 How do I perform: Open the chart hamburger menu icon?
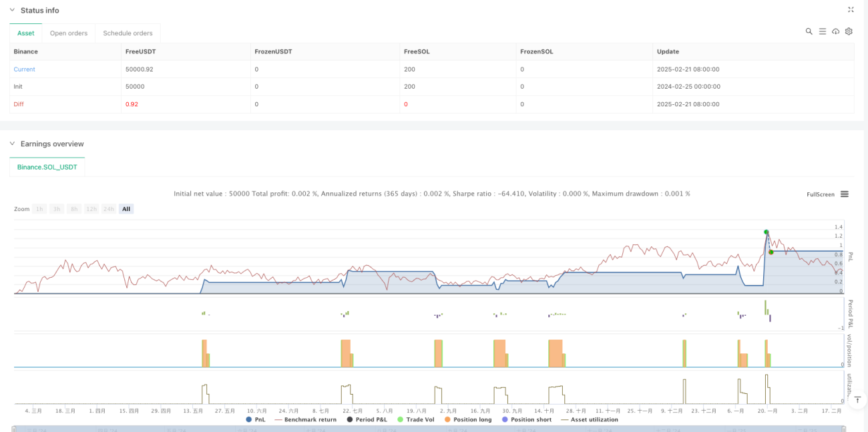(845, 194)
